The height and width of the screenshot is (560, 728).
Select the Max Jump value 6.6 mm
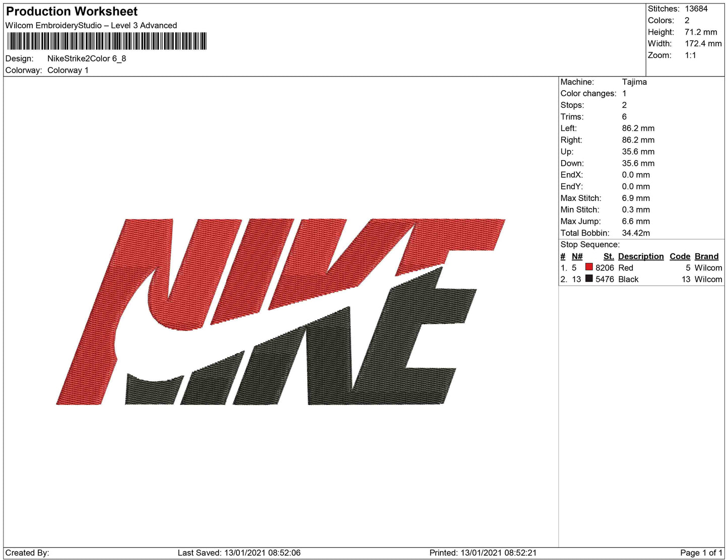pyautogui.click(x=636, y=221)
